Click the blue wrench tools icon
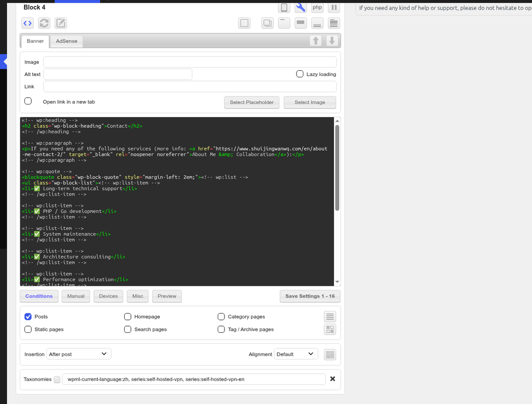Image resolution: width=532 pixels, height=404 pixels. [301, 7]
